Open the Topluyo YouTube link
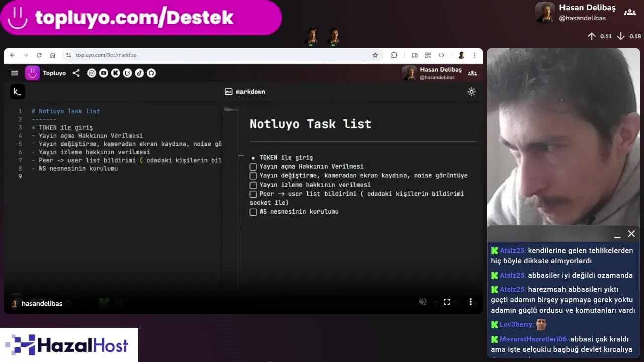This screenshot has width=644, height=362. pyautogui.click(x=104, y=73)
